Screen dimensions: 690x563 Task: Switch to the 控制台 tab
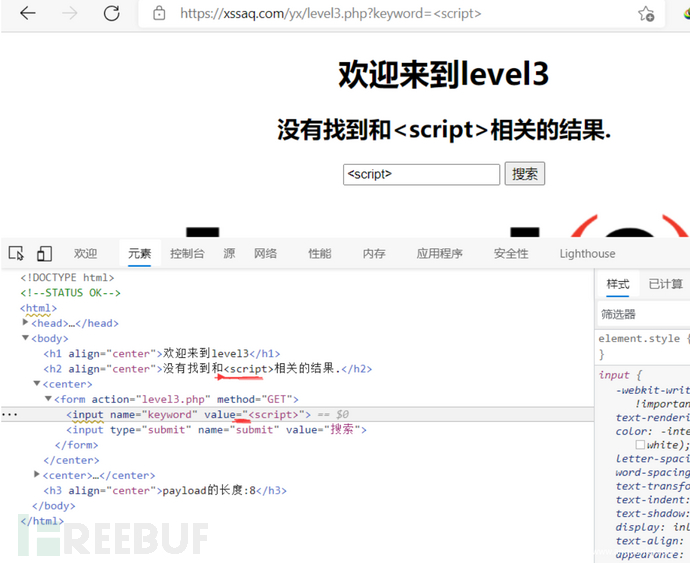pos(187,254)
